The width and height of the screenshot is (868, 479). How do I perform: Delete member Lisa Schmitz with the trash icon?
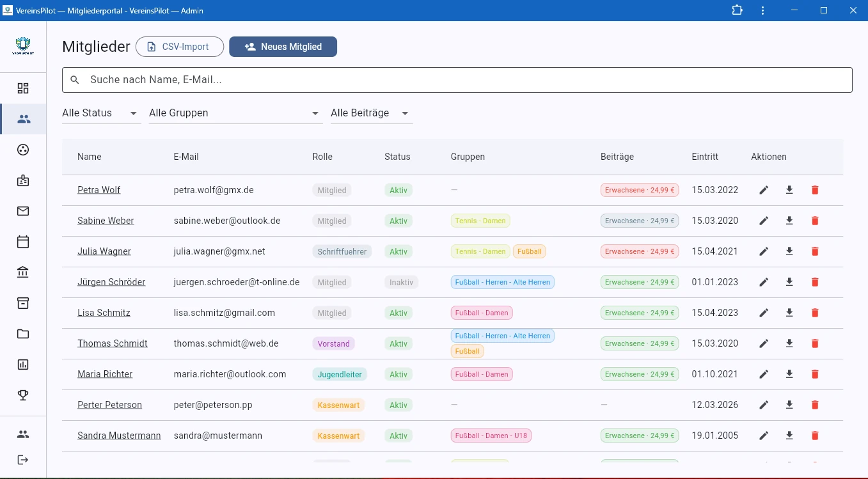point(815,313)
